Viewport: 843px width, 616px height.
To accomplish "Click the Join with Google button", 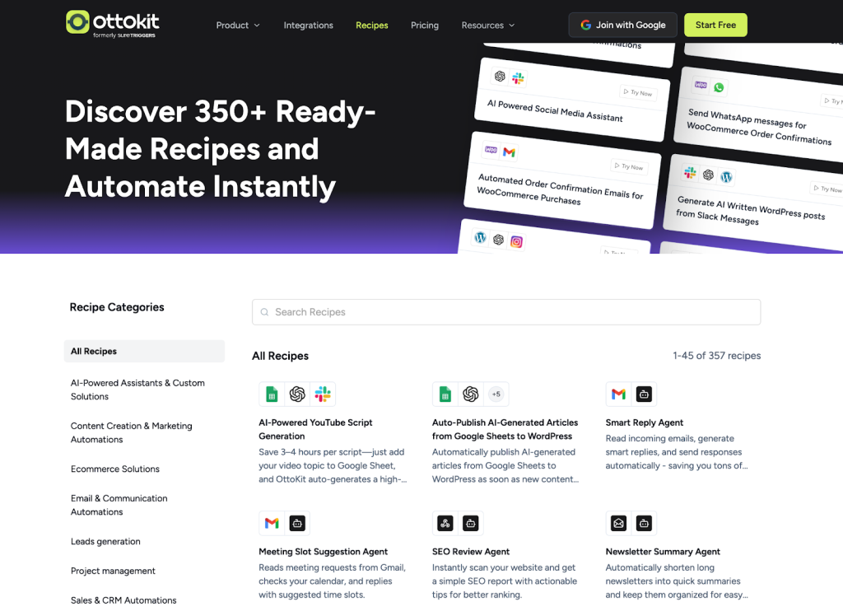I will coord(622,25).
